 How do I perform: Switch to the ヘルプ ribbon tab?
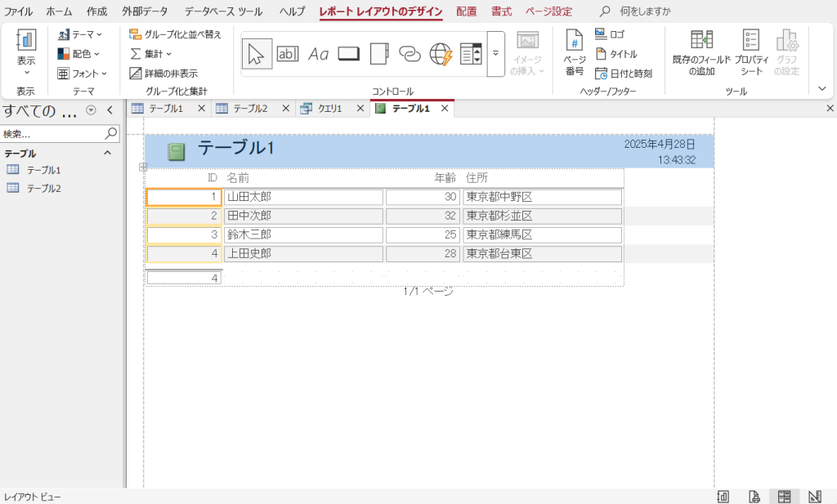point(292,11)
